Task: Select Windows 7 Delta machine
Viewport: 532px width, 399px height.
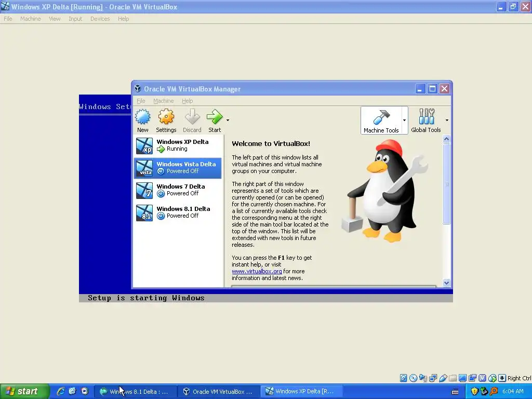Action: [x=178, y=190]
